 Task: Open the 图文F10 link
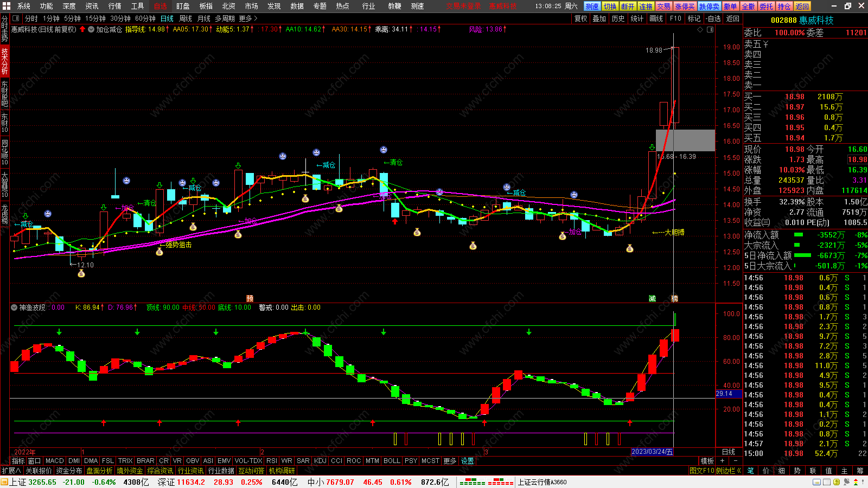(702, 471)
